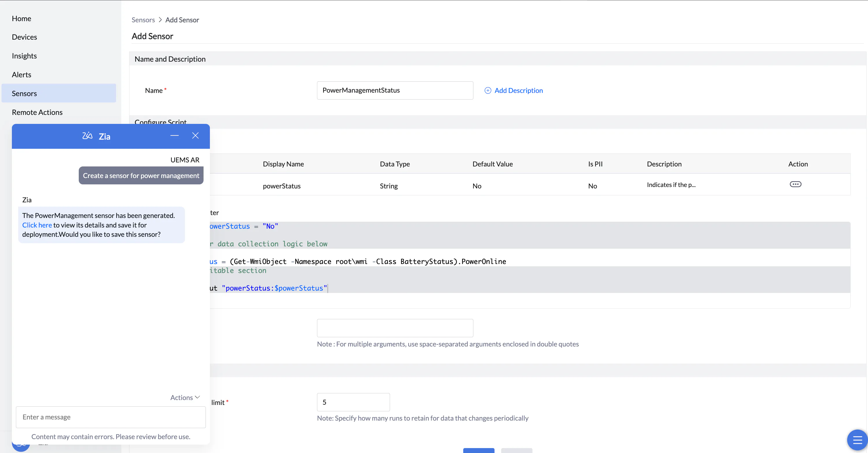This screenshot has width=868, height=453.
Task: Click the Enter a message box
Action: coord(111,417)
